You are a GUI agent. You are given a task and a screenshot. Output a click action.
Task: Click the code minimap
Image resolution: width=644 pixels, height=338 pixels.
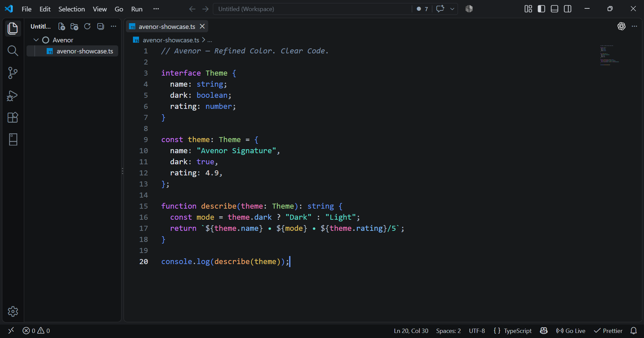[609, 55]
